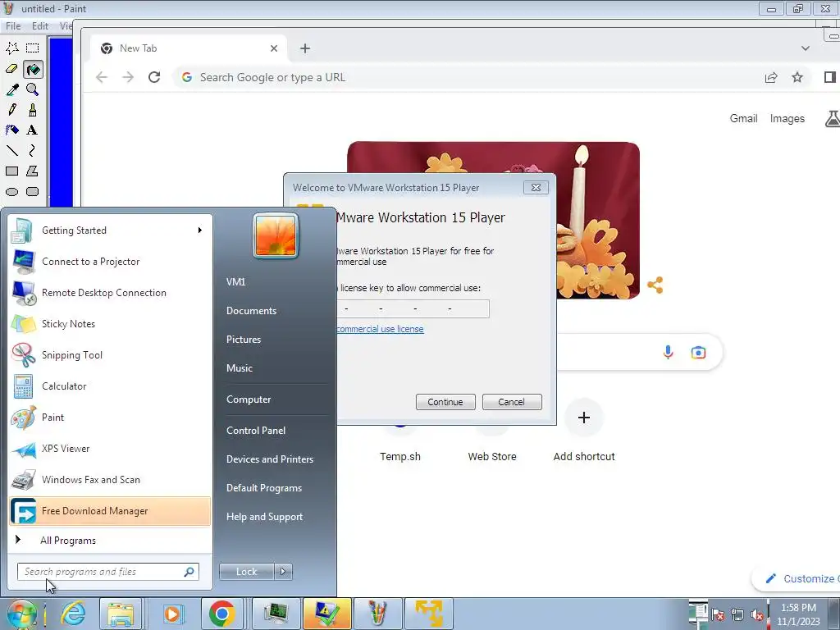The width and height of the screenshot is (840, 630).
Task: Open Windows Explorer folder on taskbar
Action: click(x=120, y=614)
